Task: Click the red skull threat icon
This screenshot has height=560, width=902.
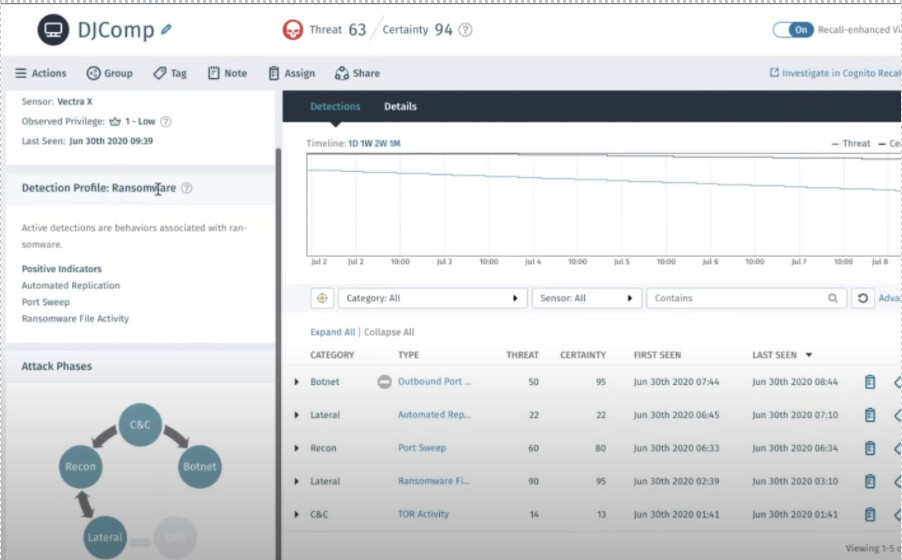Action: click(x=293, y=29)
